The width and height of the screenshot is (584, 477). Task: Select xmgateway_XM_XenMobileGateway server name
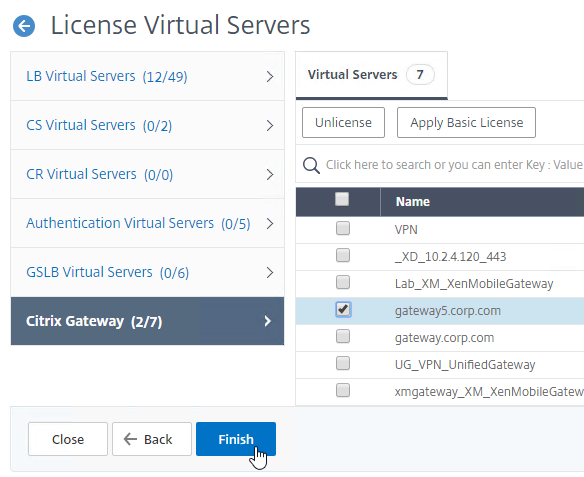(489, 392)
